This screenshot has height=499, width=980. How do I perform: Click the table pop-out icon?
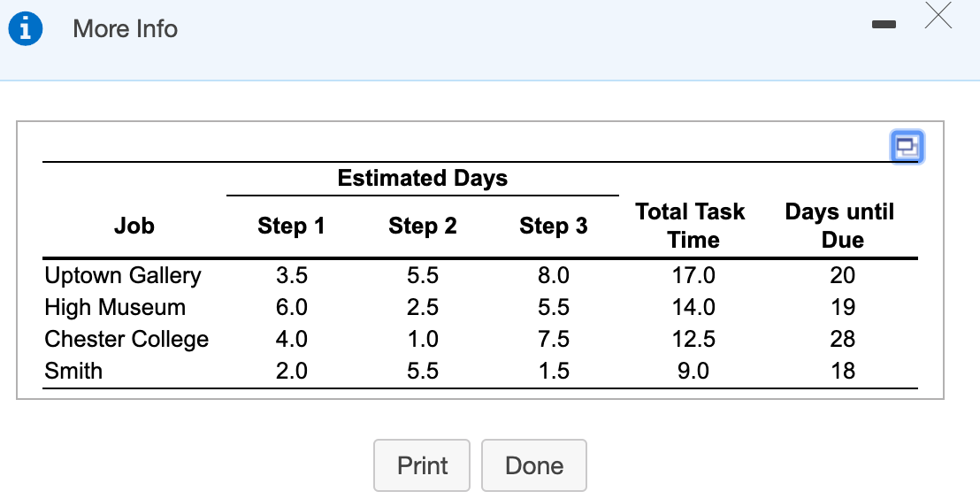[x=907, y=147]
